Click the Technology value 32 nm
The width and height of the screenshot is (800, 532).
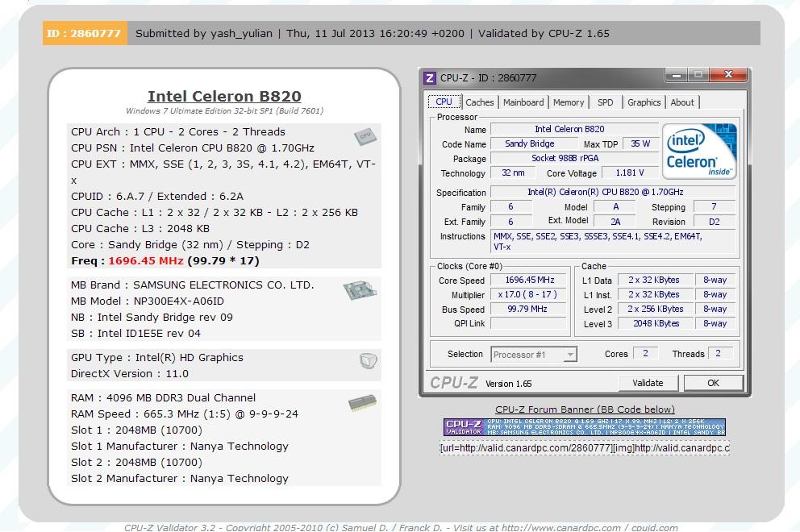tap(513, 172)
